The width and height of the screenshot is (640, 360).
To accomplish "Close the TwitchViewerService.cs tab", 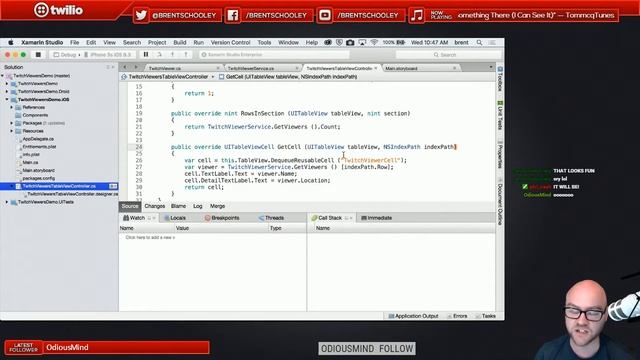I will 297,68.
